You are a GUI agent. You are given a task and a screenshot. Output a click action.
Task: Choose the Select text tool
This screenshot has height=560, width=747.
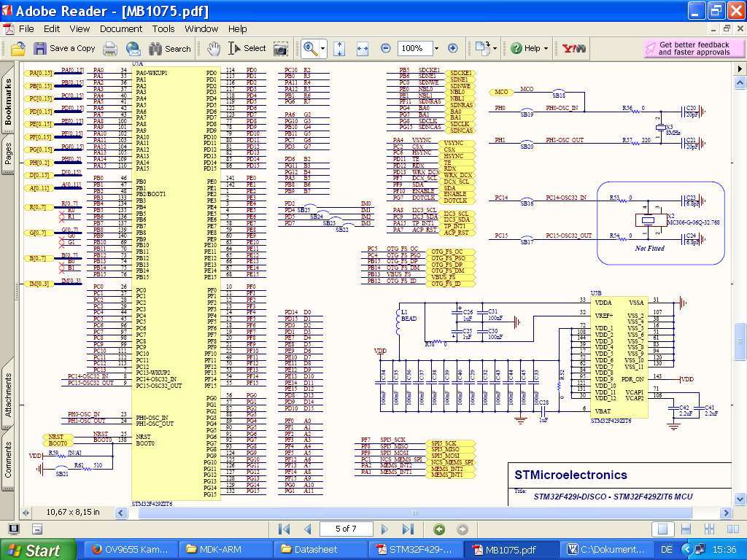click(247, 49)
